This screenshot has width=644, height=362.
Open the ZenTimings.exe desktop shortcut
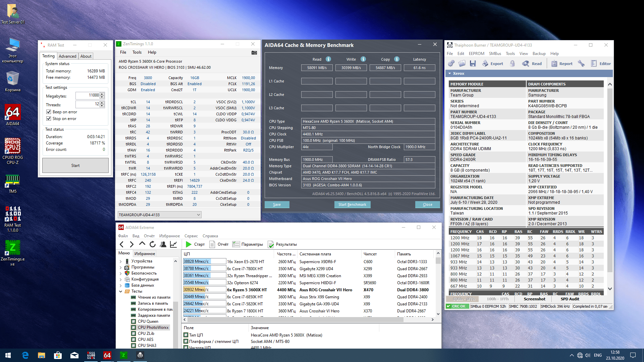[13, 253]
